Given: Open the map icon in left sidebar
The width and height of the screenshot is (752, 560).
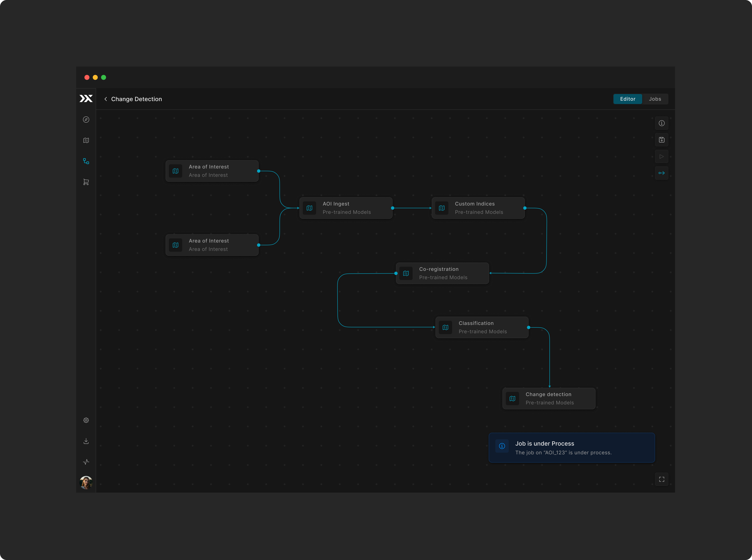Looking at the screenshot, I should [86, 140].
